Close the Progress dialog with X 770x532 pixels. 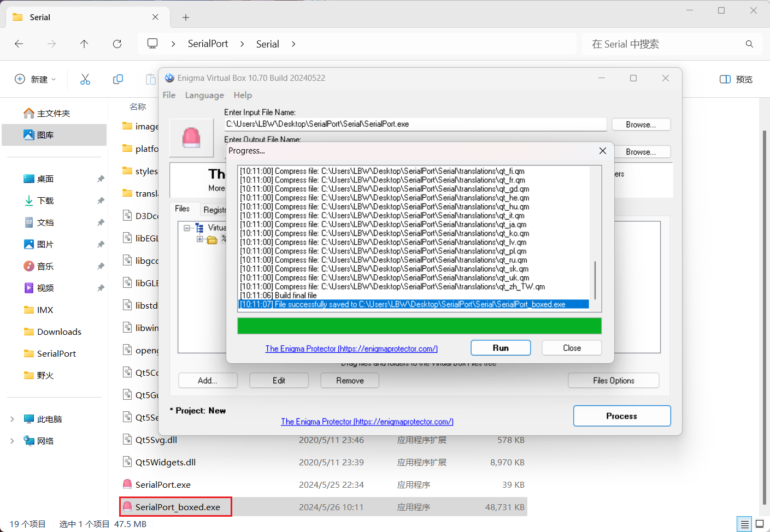[x=602, y=151]
